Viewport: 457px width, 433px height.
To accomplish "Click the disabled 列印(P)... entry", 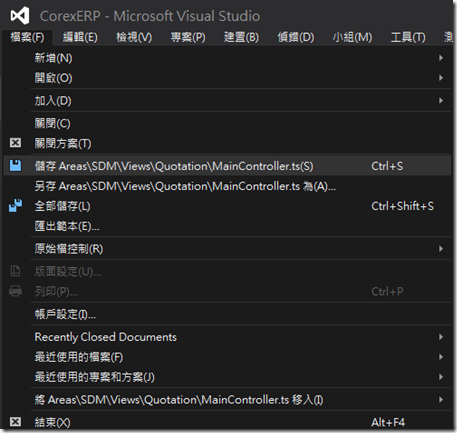I will (x=227, y=291).
